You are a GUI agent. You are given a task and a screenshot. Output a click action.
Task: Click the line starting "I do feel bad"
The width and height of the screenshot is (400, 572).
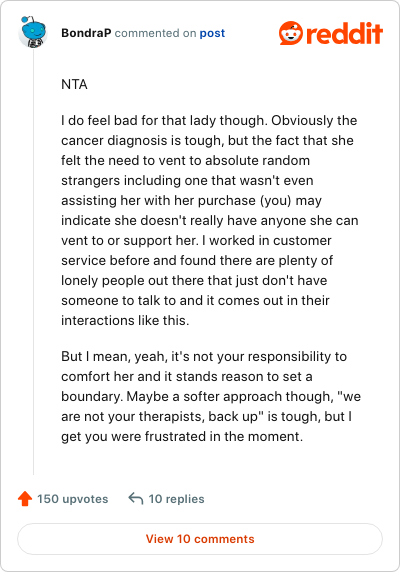[209, 120]
